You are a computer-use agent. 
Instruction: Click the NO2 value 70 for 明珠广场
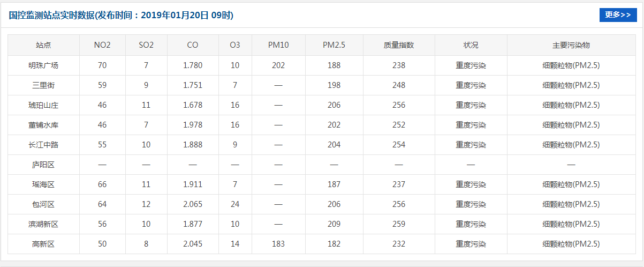pyautogui.click(x=102, y=65)
